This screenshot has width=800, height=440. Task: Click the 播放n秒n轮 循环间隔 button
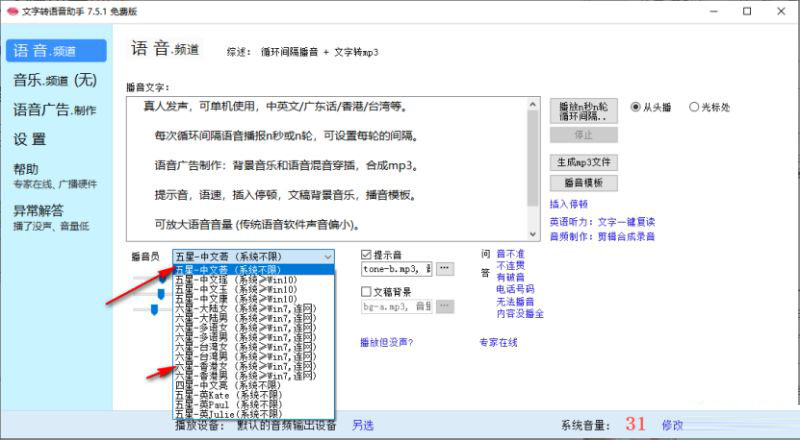[584, 111]
